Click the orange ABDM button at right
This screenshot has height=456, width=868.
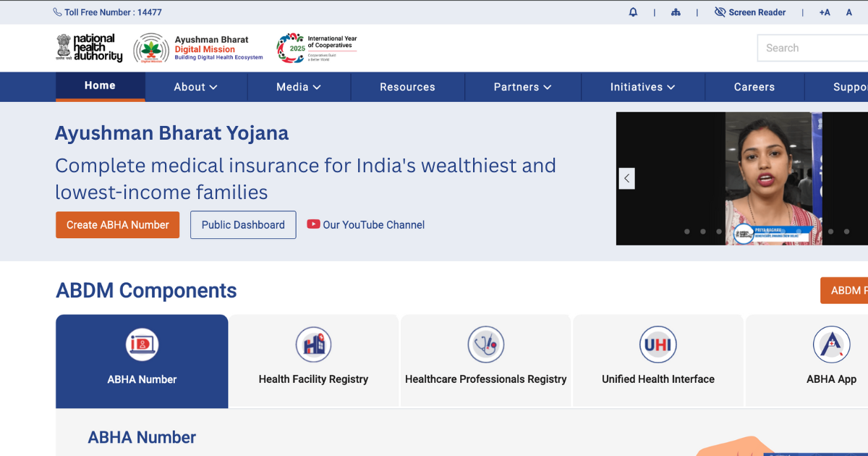click(844, 290)
